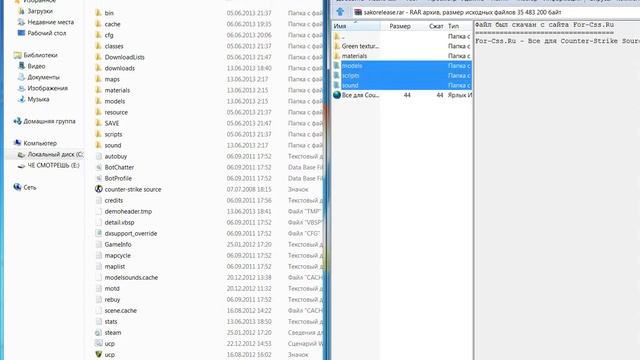Select the cfg folder icon
This screenshot has height=360, width=640.
[98, 35]
